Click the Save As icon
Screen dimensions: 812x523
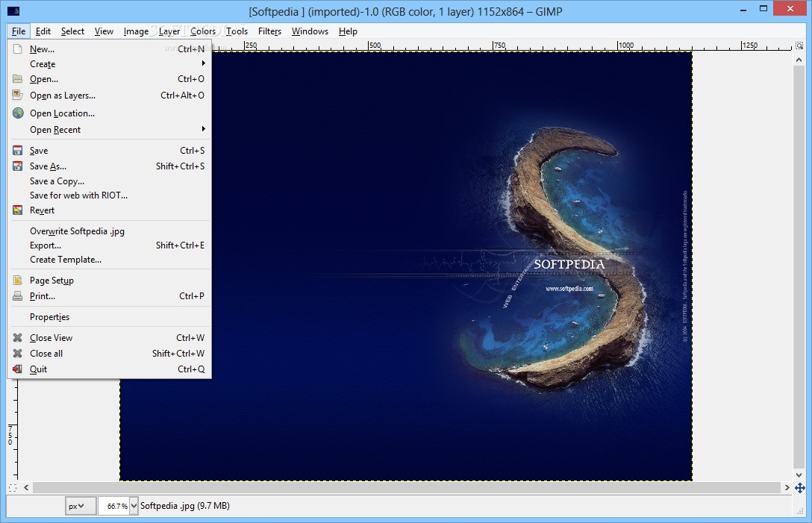[18, 166]
